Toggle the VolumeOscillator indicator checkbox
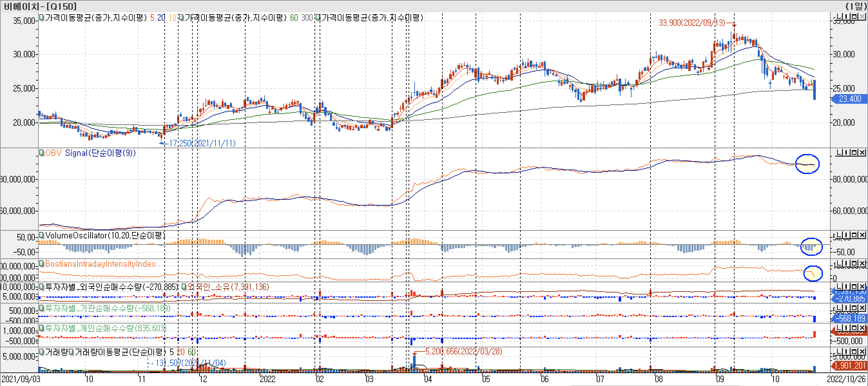 tap(42, 235)
